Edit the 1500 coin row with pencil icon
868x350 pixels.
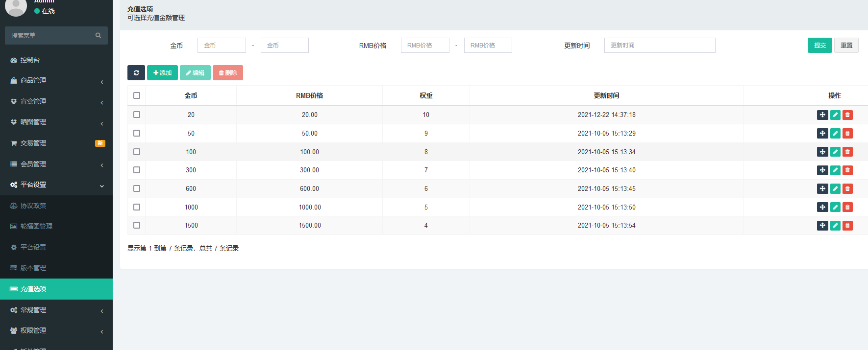835,226
